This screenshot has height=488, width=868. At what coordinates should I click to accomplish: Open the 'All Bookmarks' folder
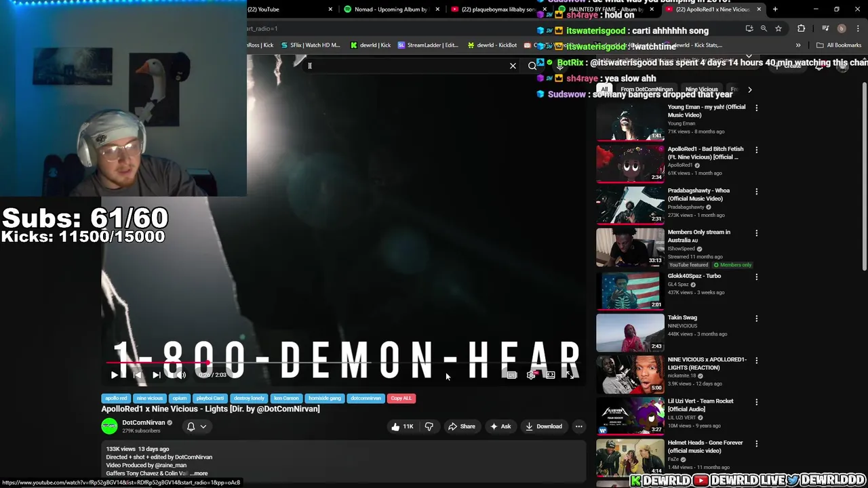[839, 45]
